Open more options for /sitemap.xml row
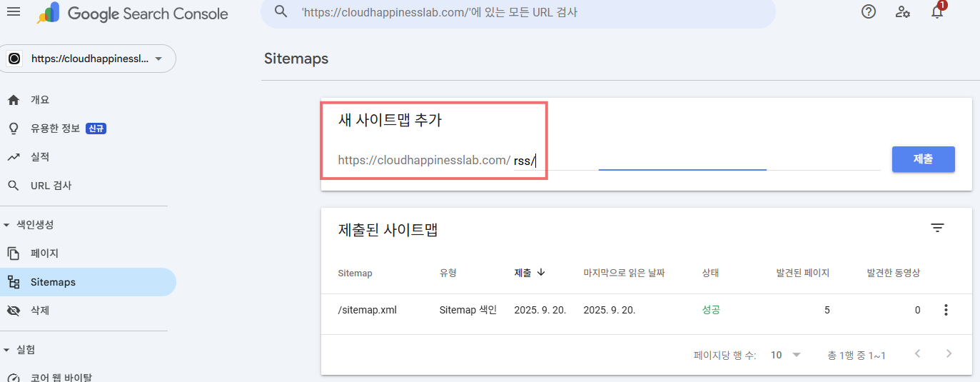This screenshot has height=382, width=980. point(946,310)
